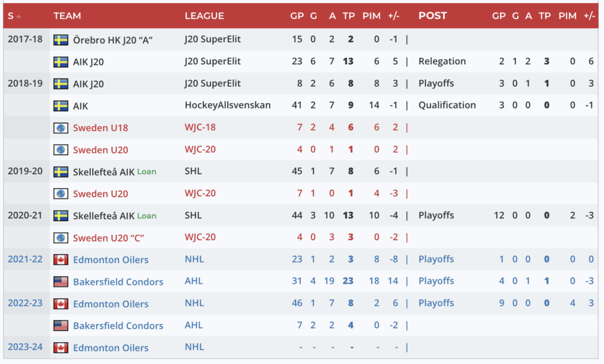Viewport: 604px width, 364px height.
Task: Click the LEAGUE column header
Action: (204, 16)
